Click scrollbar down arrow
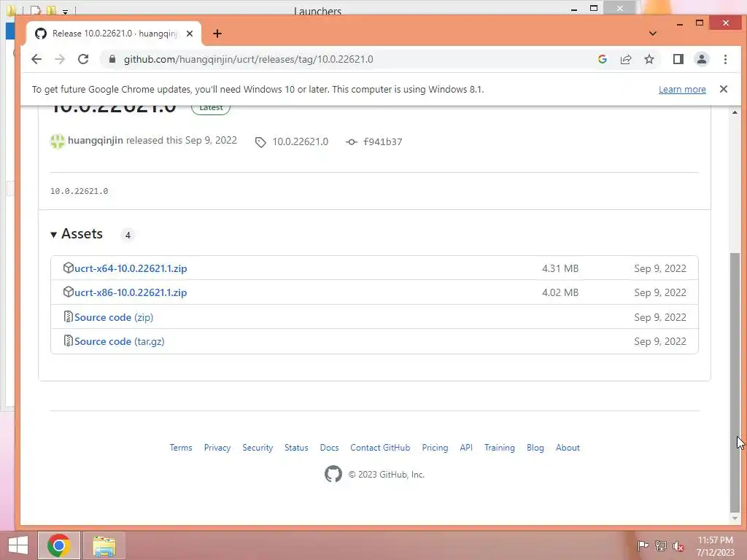 pos(735,518)
